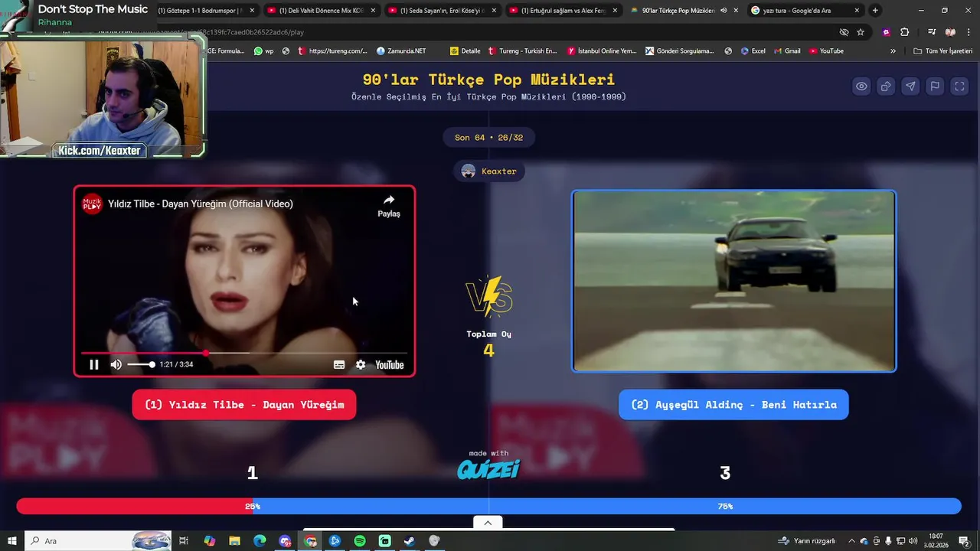This screenshot has height=551, width=980.
Task: Show hidden system tray icons
Action: [851, 541]
